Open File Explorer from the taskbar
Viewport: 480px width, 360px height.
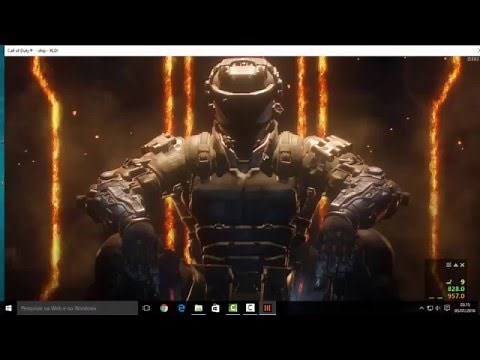point(199,308)
